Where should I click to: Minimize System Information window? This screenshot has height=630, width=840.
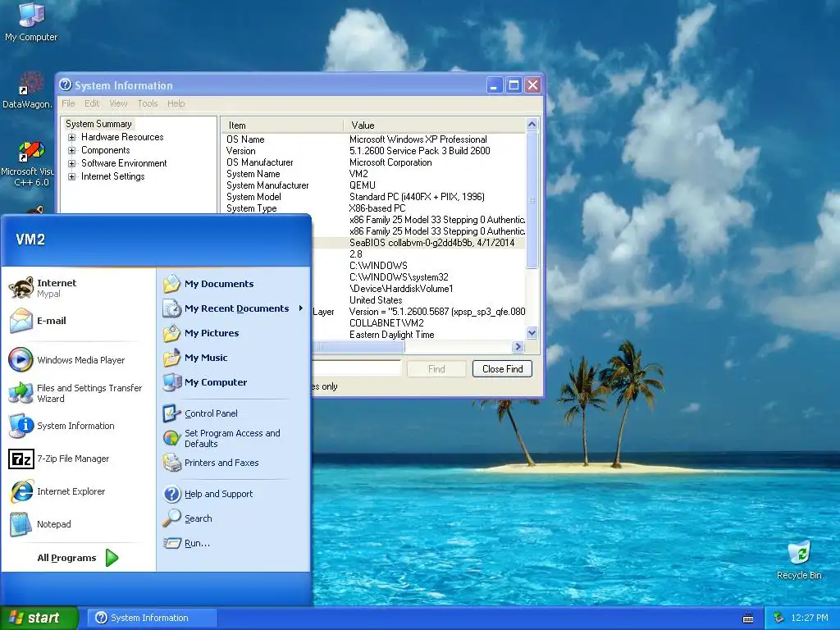494,85
